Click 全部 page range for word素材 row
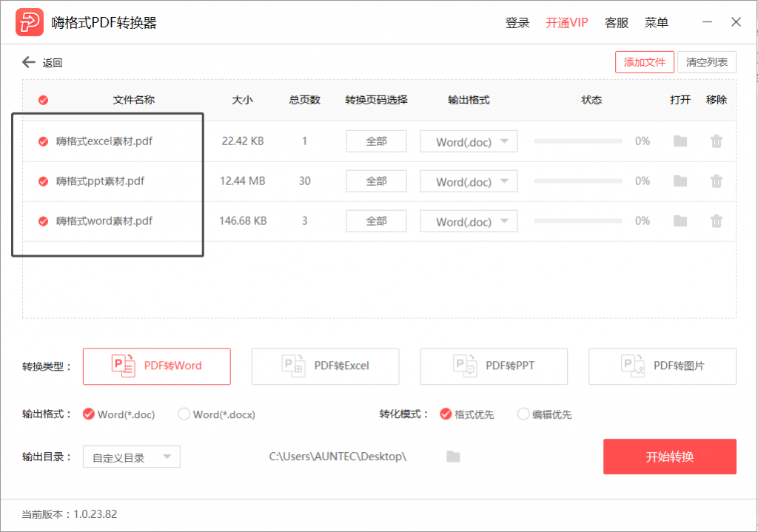 pos(376,220)
